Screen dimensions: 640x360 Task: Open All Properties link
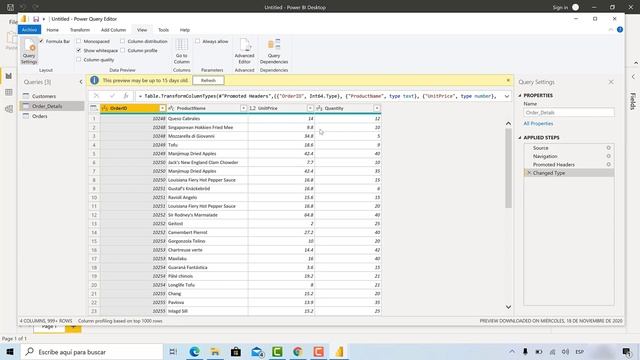pyautogui.click(x=538, y=123)
